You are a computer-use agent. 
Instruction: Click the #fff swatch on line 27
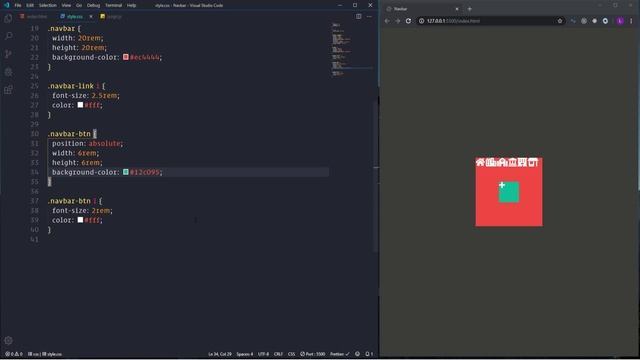80,104
